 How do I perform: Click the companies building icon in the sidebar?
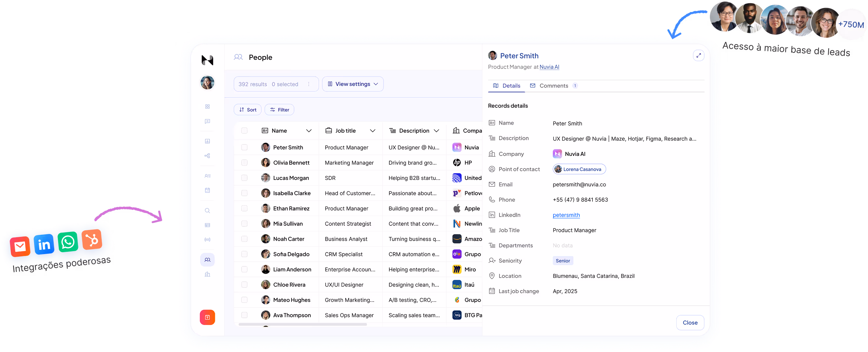pyautogui.click(x=207, y=274)
